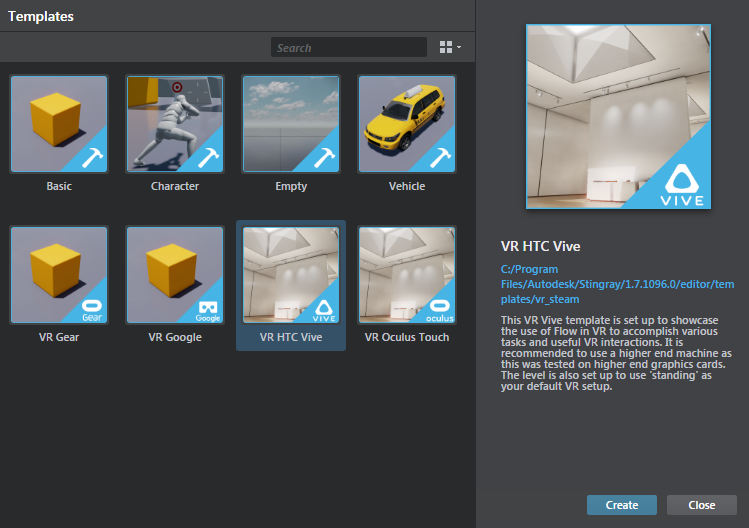
Task: Click the Create button
Action: [621, 505]
